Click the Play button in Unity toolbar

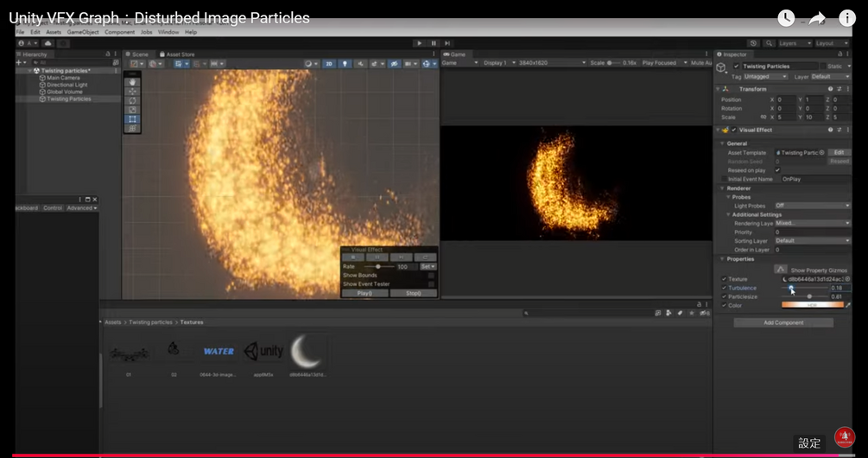coord(420,43)
